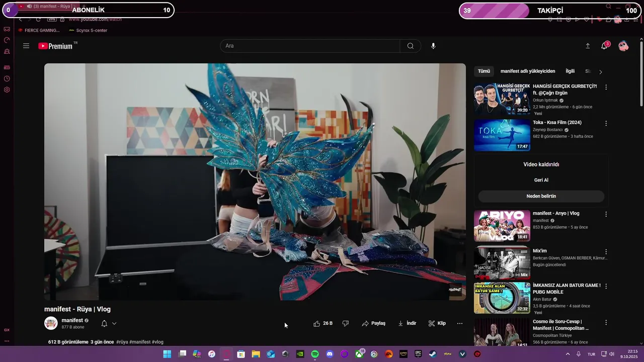Focus the Ara search field
The height and width of the screenshot is (362, 644).
pos(310,46)
